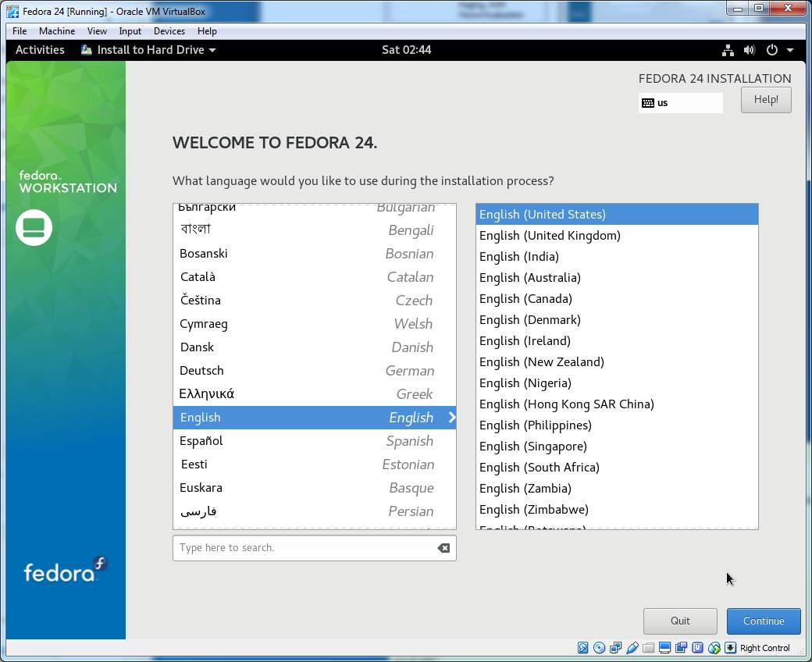Click the keyboard capture arrow icon
Viewport: 812px width, 662px height.
tap(730, 647)
